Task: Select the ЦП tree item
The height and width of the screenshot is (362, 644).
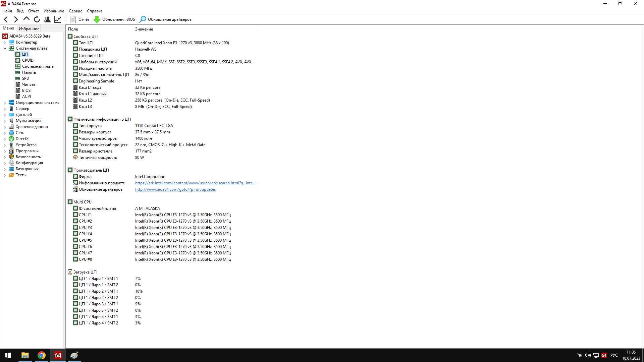Action: [x=25, y=54]
